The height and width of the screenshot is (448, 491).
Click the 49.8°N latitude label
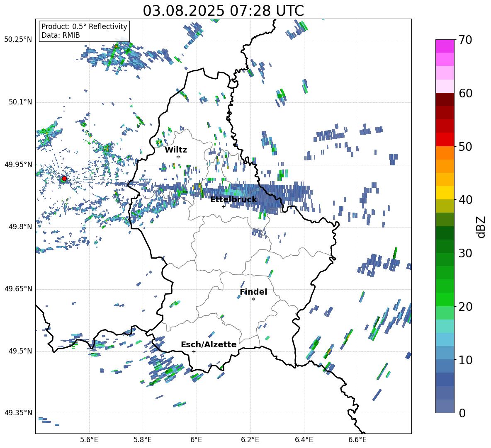click(20, 227)
